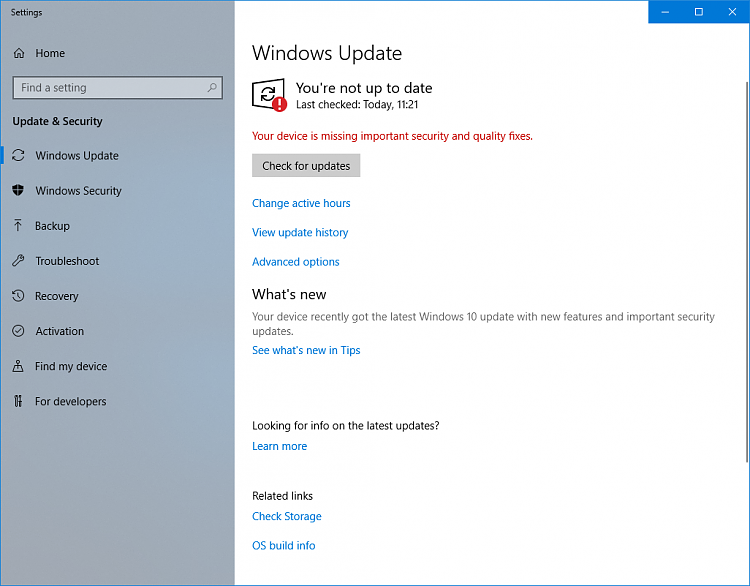This screenshot has width=750, height=586.
Task: Click the Windows Security shield icon
Action: point(18,190)
